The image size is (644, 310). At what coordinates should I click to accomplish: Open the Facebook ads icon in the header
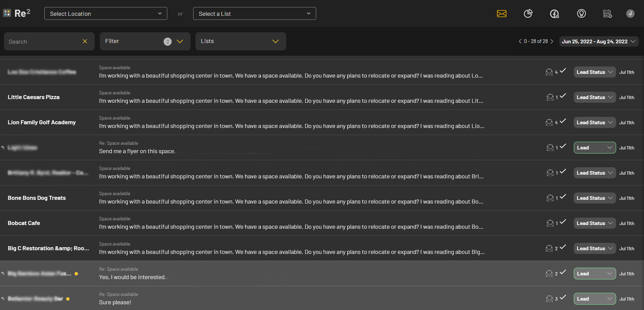[554, 14]
